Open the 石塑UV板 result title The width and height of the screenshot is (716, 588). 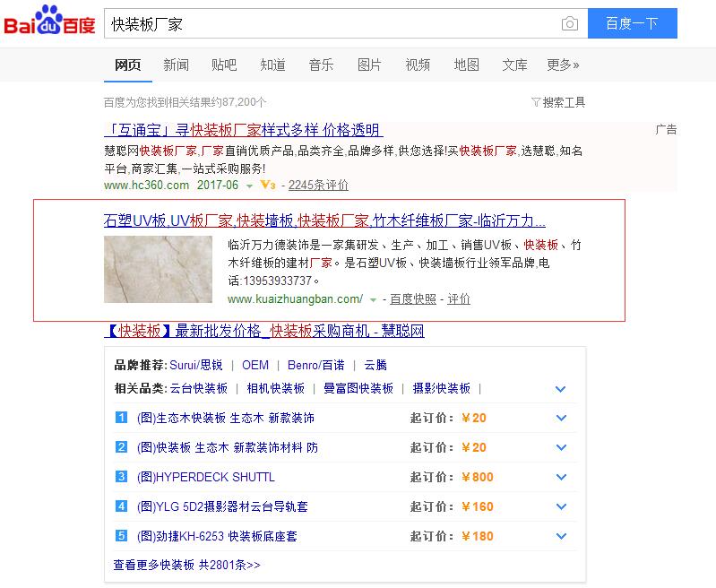(x=324, y=220)
